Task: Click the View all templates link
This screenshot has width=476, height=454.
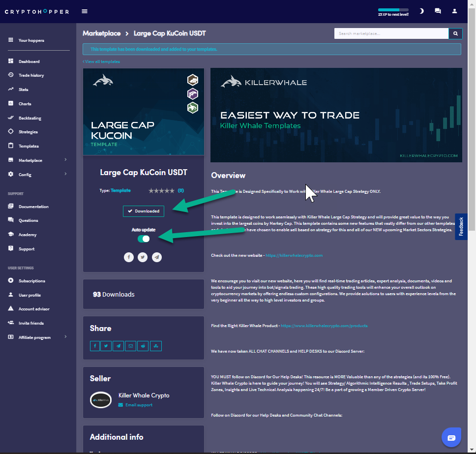Action: pos(101,61)
